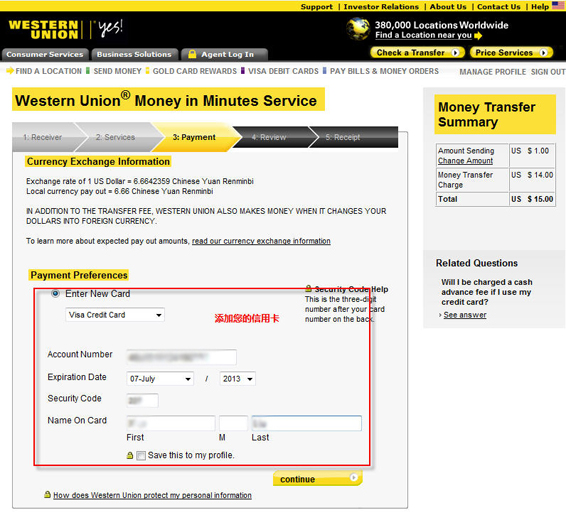
Task: Open Pay Bills & Money Orders menu
Action: [x=384, y=71]
